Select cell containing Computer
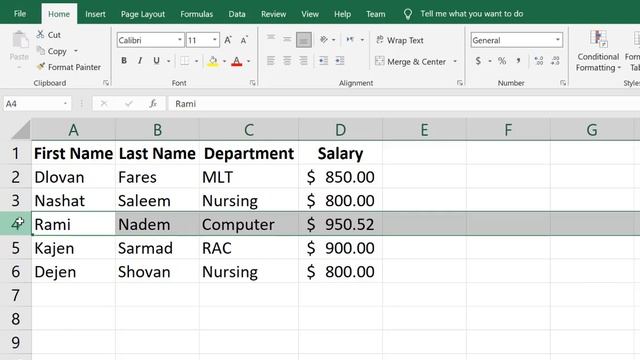 tap(249, 224)
